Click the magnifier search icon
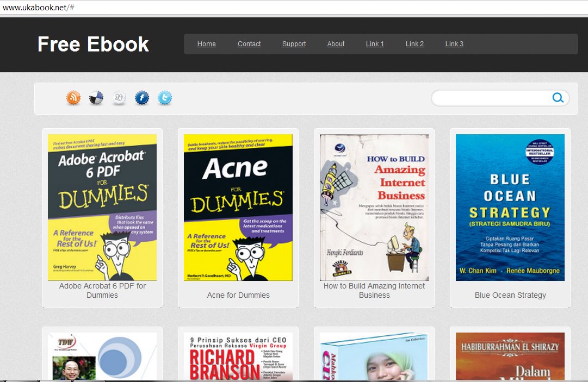Image resolution: width=588 pixels, height=382 pixels. coord(558,98)
